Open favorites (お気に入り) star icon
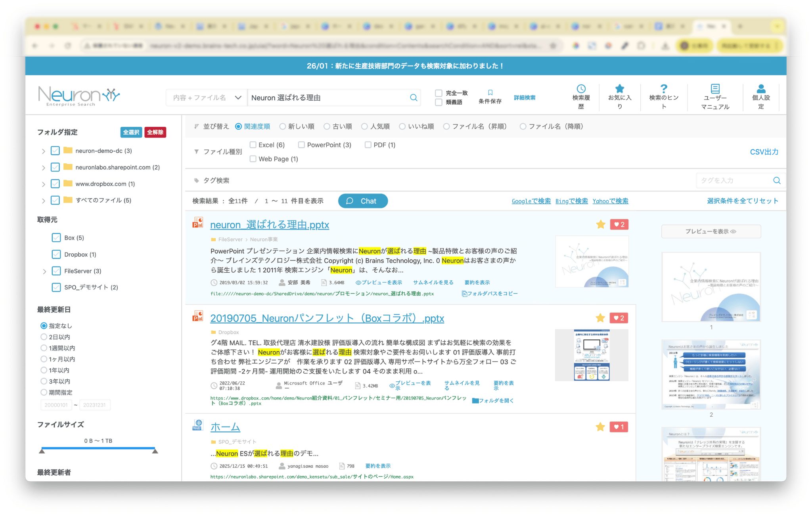The image size is (812, 515). (619, 89)
